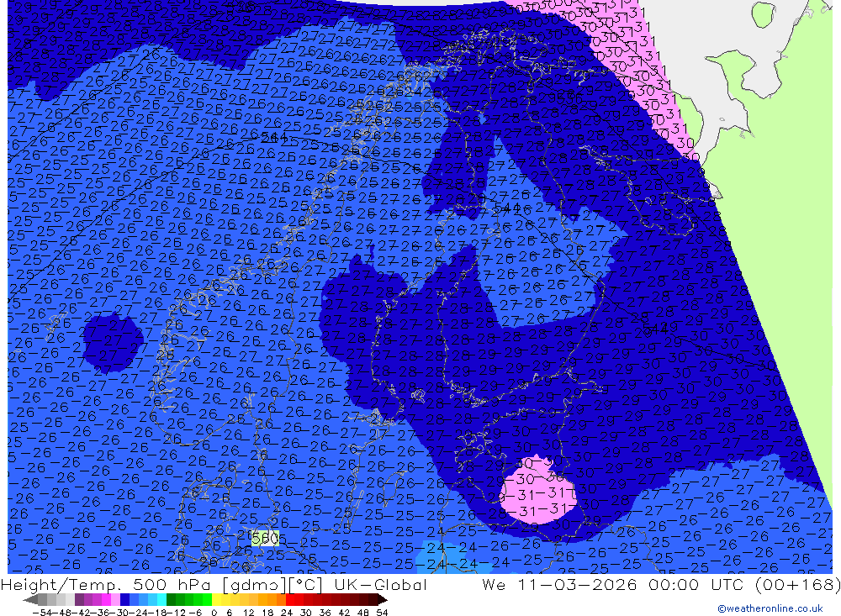841x616 pixels.
Task: Click the "0" legend scale label
Action: 214,613
